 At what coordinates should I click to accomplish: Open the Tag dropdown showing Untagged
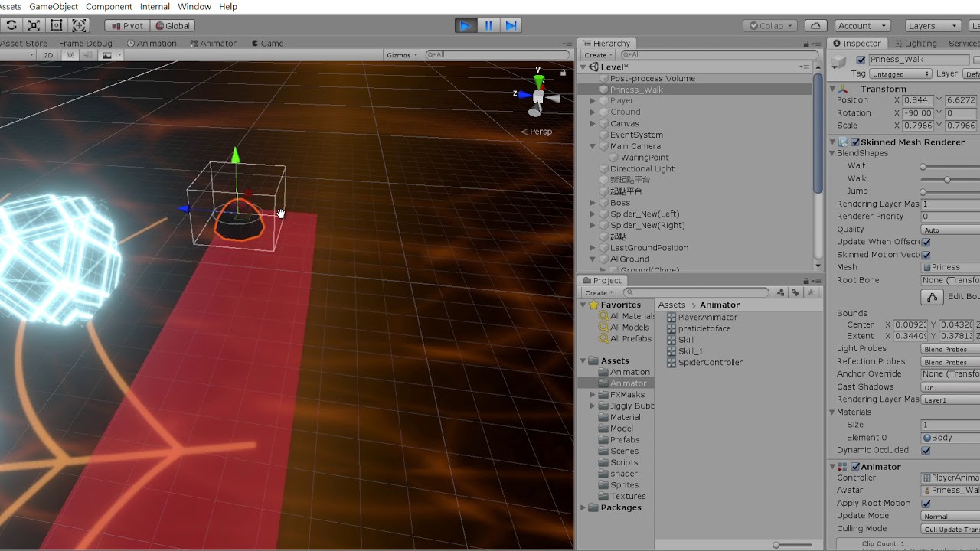[x=901, y=74]
